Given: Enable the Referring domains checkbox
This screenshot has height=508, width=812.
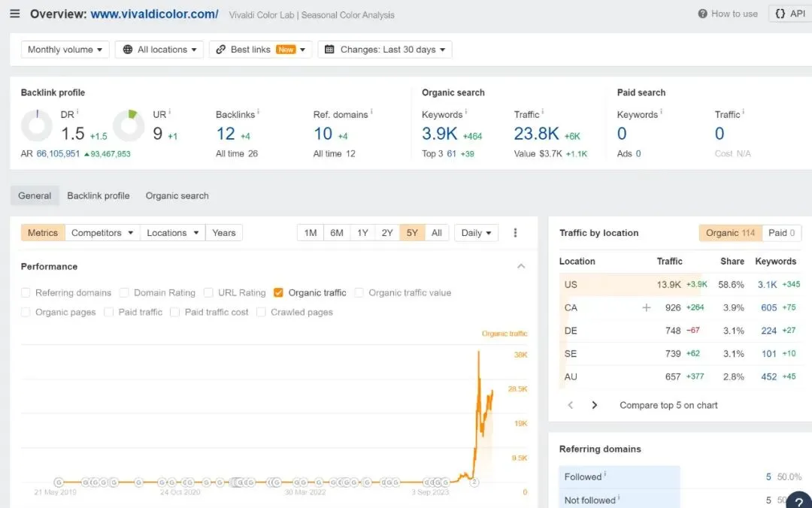Looking at the screenshot, I should 26,292.
